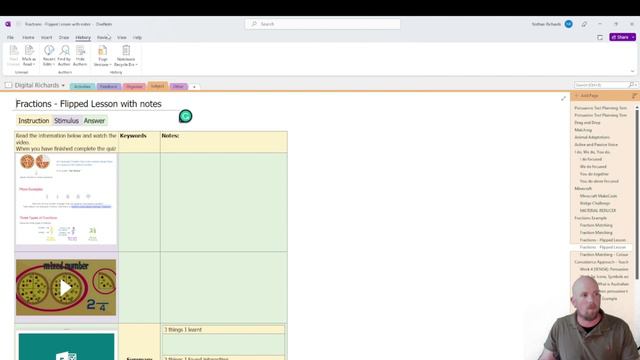Screen dimensions: 640x360
Task: Open the Active and Passive Voice page
Action: click(x=596, y=144)
